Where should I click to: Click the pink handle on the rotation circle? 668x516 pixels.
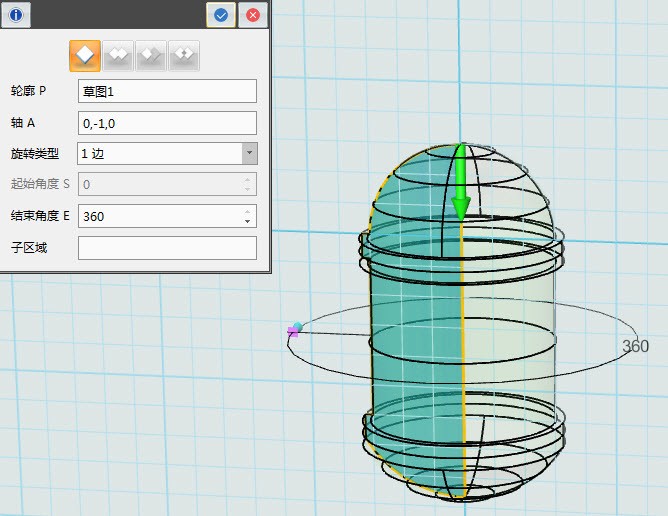294,329
